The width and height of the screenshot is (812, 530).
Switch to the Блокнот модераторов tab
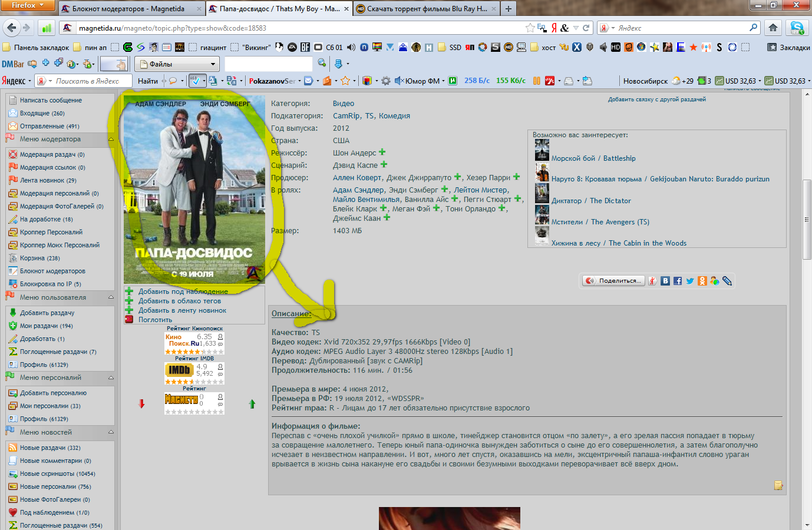132,9
